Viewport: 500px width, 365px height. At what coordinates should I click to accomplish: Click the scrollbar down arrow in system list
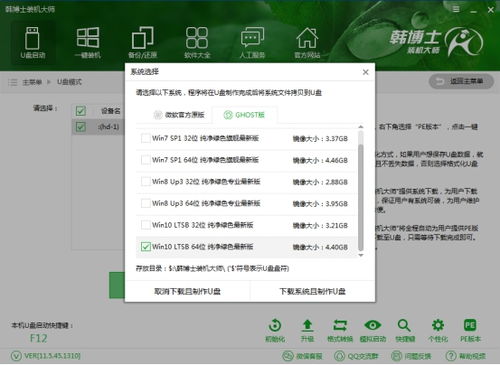click(361, 256)
